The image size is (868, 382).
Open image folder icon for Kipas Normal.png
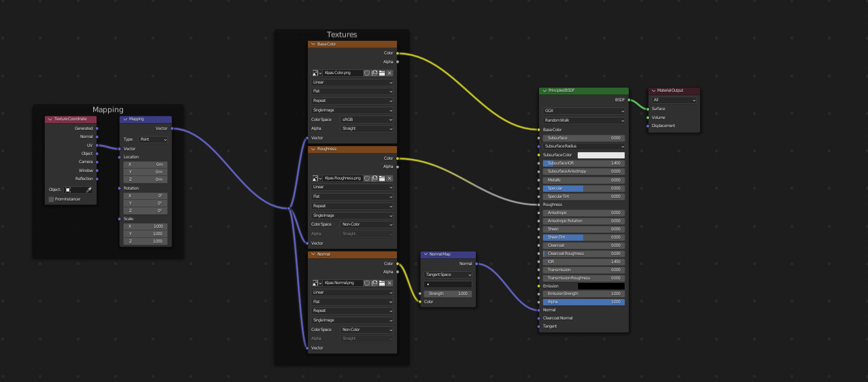tap(382, 283)
